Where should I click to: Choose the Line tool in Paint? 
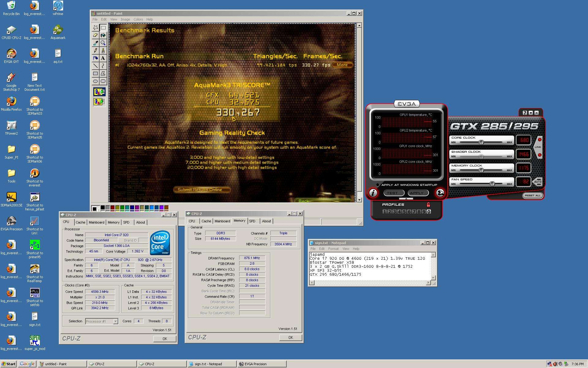96,66
